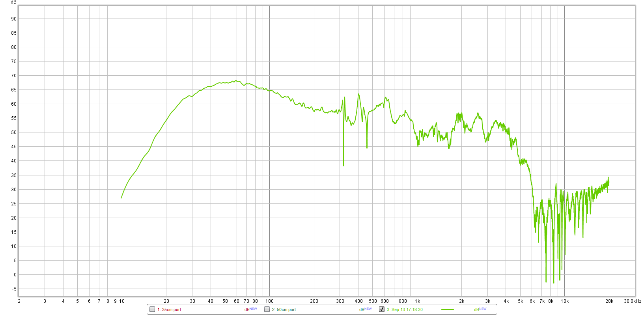The height and width of the screenshot is (315, 644).
Task: Click the 'dB' axis unit label at top left
Action: click(x=14, y=2)
